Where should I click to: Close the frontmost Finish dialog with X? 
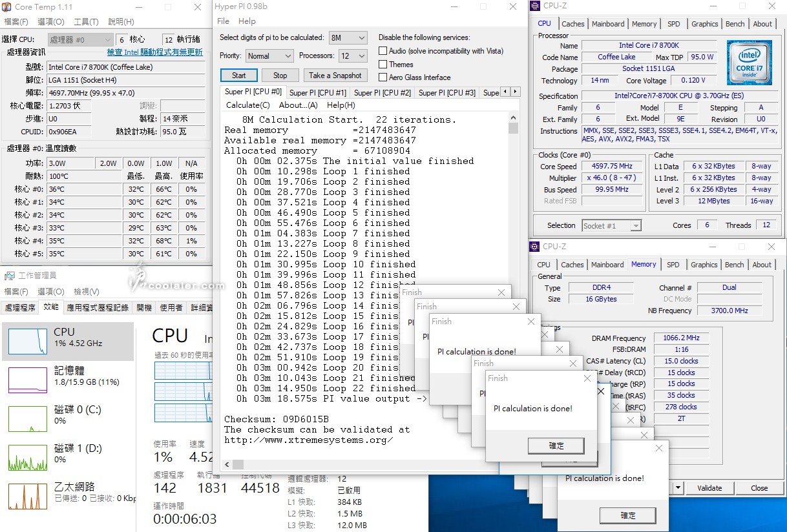point(587,378)
